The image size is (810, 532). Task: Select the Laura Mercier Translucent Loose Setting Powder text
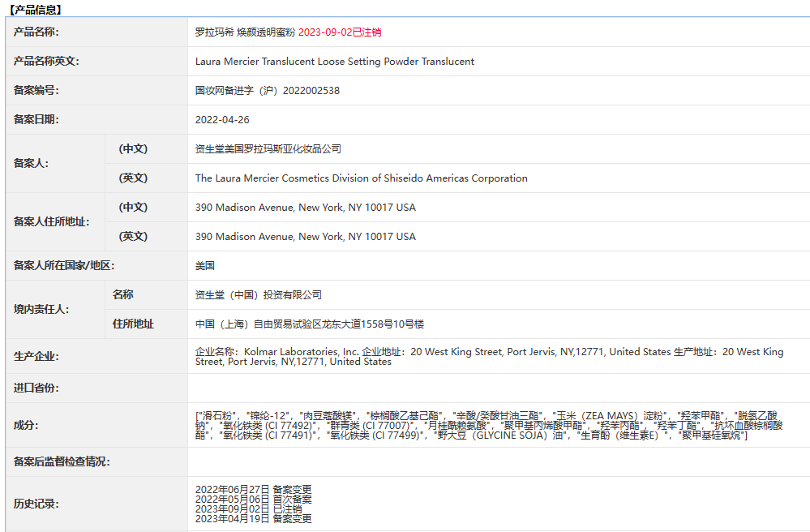pyautogui.click(x=335, y=62)
